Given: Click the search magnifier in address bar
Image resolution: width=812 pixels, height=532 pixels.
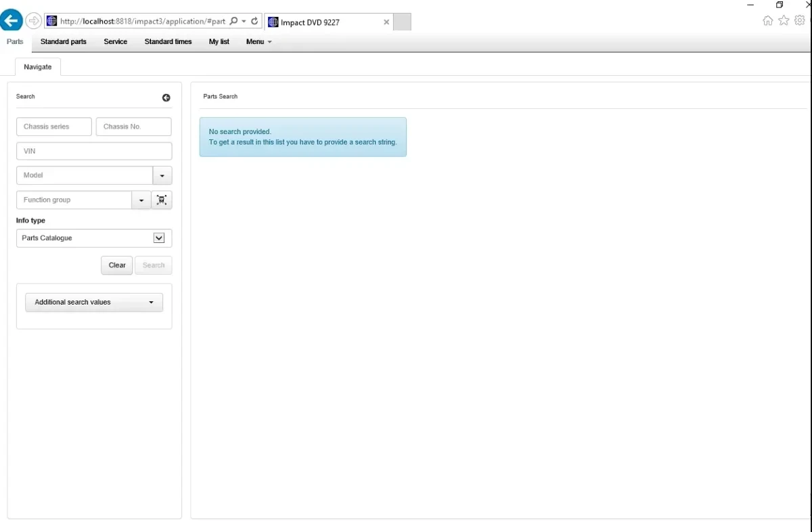Looking at the screenshot, I should [233, 21].
